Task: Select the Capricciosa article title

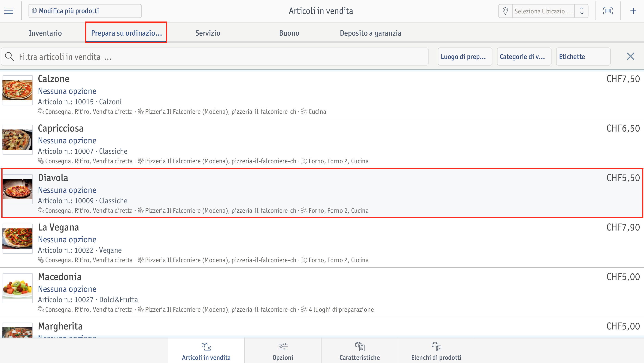Action: (61, 128)
